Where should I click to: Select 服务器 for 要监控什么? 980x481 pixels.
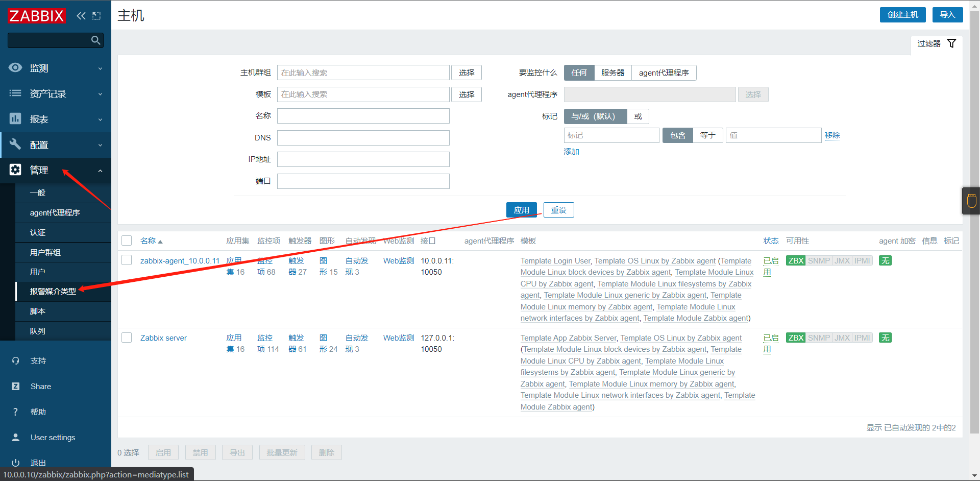(x=612, y=73)
